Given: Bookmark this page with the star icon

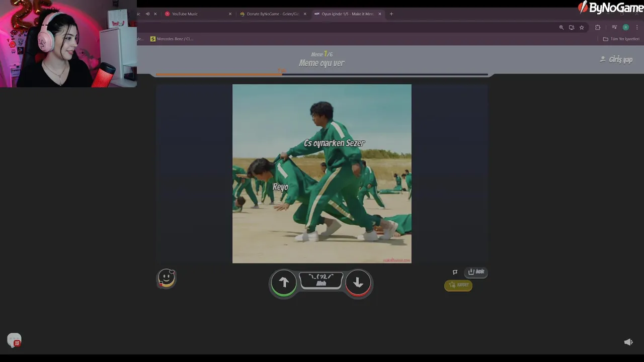Looking at the screenshot, I should (x=582, y=28).
